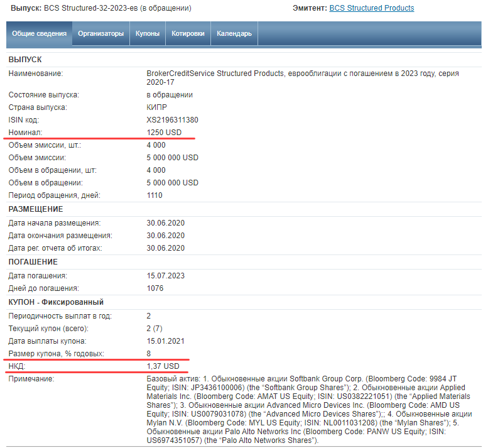This screenshot has height=448, width=483.
Task: Click the КУПОН - Фиксированный section header
Action: [x=56, y=302]
